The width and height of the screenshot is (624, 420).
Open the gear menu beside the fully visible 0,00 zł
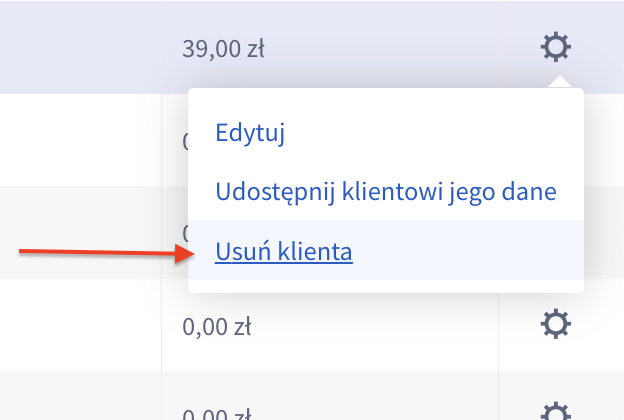coord(556,323)
